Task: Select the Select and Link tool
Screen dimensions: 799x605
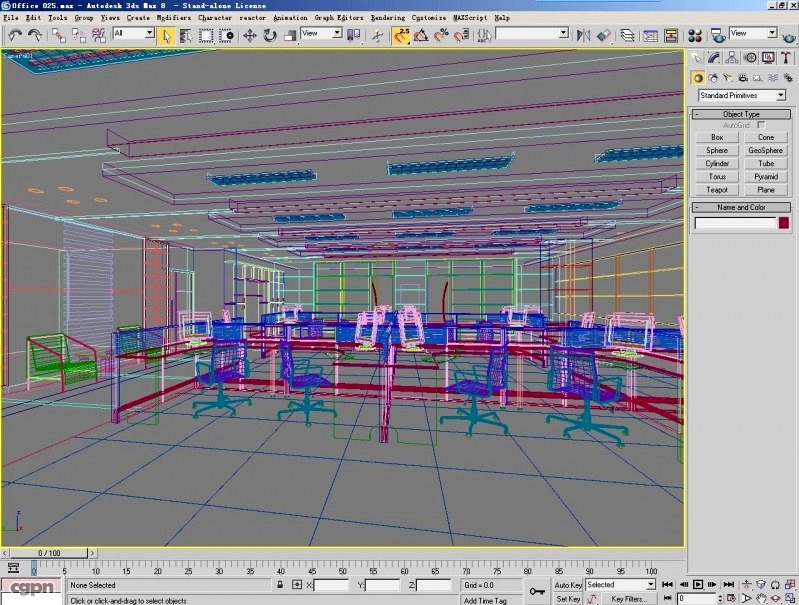Action: (59, 35)
